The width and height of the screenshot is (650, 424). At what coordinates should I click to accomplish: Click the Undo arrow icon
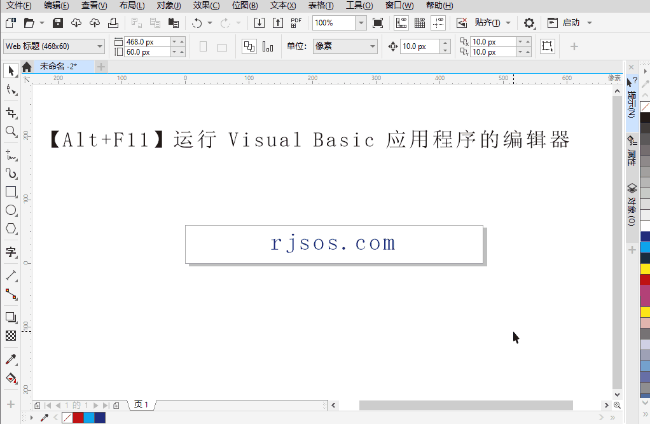click(197, 23)
